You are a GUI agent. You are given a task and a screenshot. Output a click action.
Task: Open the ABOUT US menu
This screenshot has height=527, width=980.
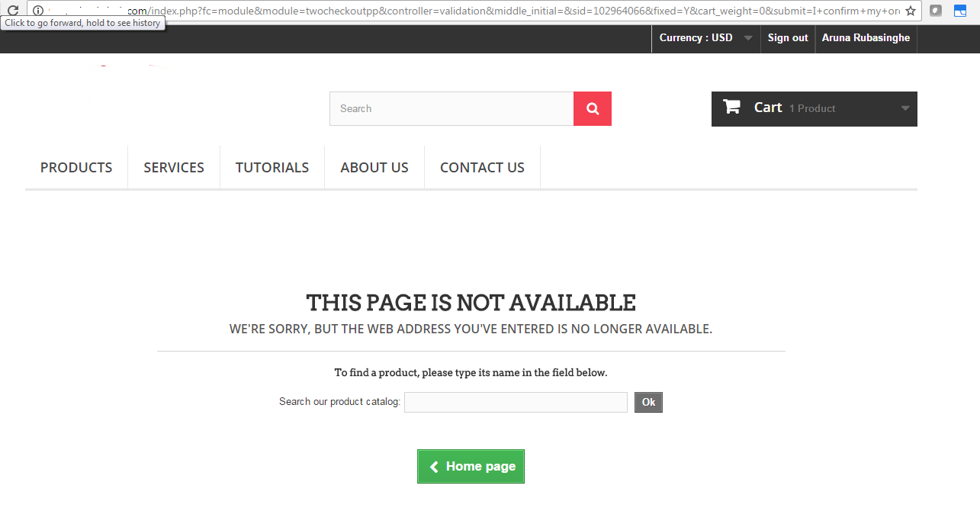tap(374, 167)
